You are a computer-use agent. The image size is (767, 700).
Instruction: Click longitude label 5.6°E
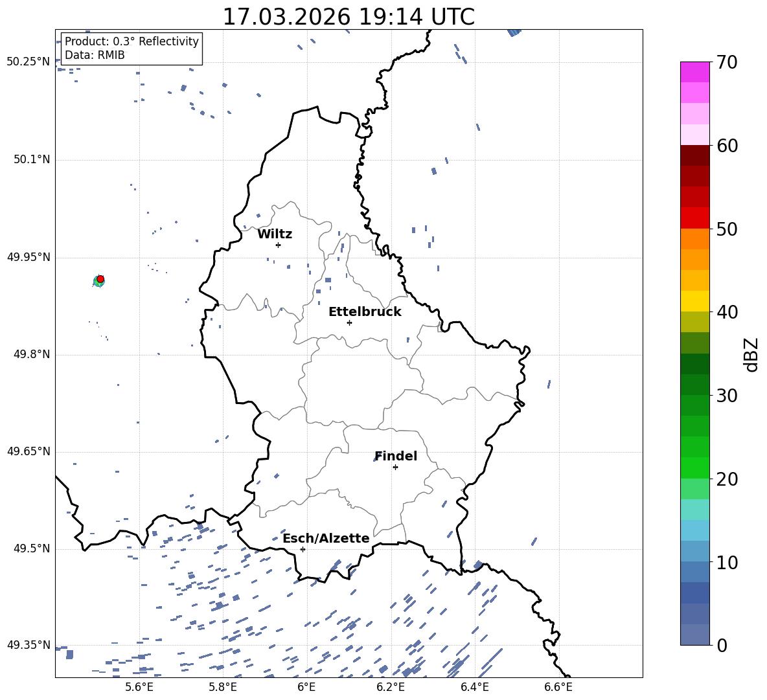point(139,687)
